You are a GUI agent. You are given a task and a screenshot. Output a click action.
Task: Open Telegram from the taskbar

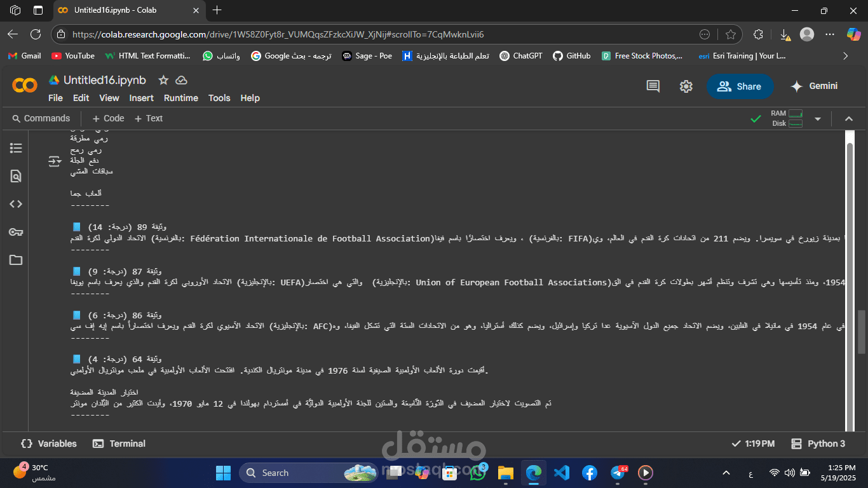pos(618,473)
